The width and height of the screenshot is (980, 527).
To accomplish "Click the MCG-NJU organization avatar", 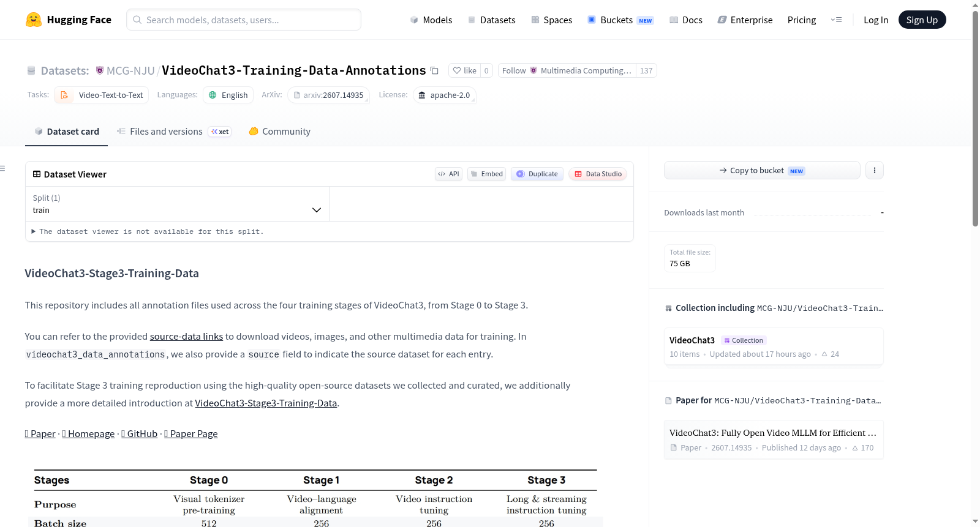I will tap(100, 70).
